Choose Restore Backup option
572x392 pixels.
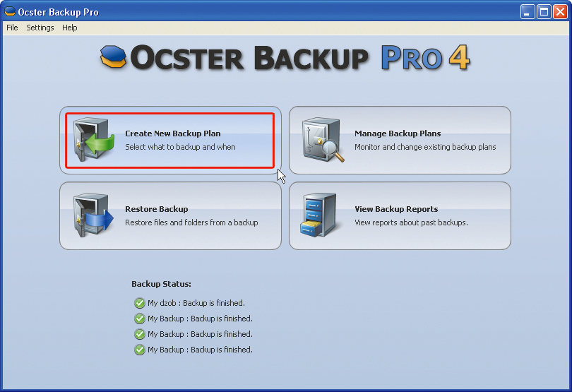click(170, 215)
